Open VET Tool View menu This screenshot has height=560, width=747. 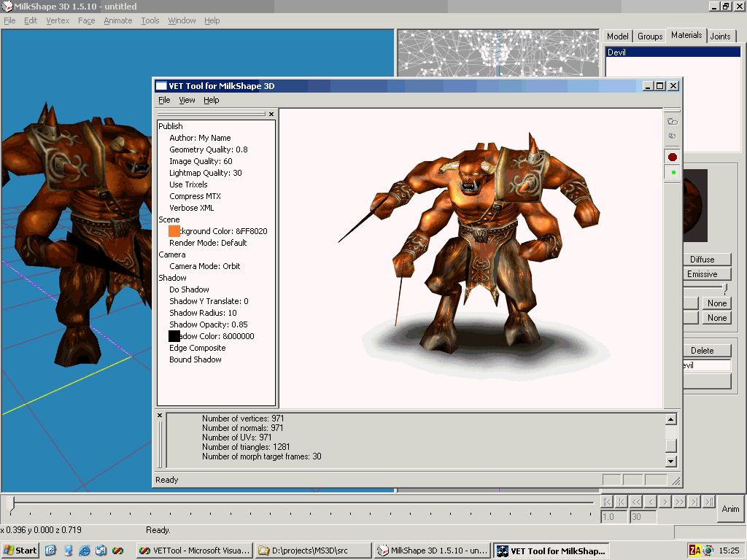[x=187, y=100]
